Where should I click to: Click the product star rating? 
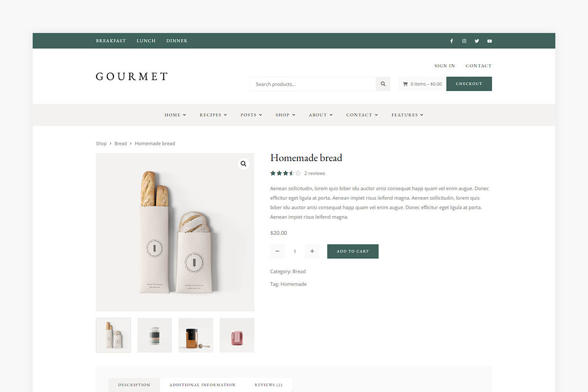[x=286, y=173]
